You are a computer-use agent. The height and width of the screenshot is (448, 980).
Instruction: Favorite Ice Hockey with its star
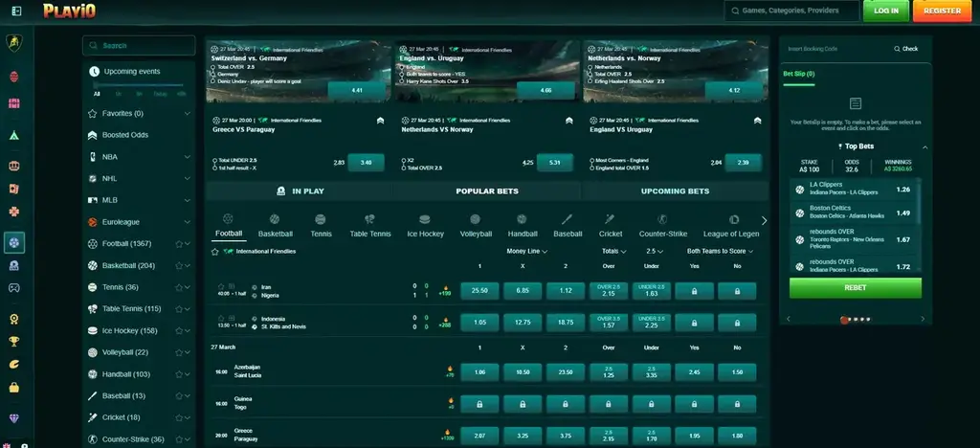pos(179,330)
